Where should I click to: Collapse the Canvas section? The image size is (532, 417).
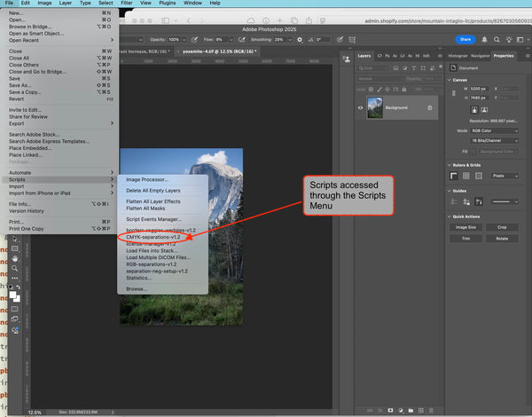pos(450,80)
